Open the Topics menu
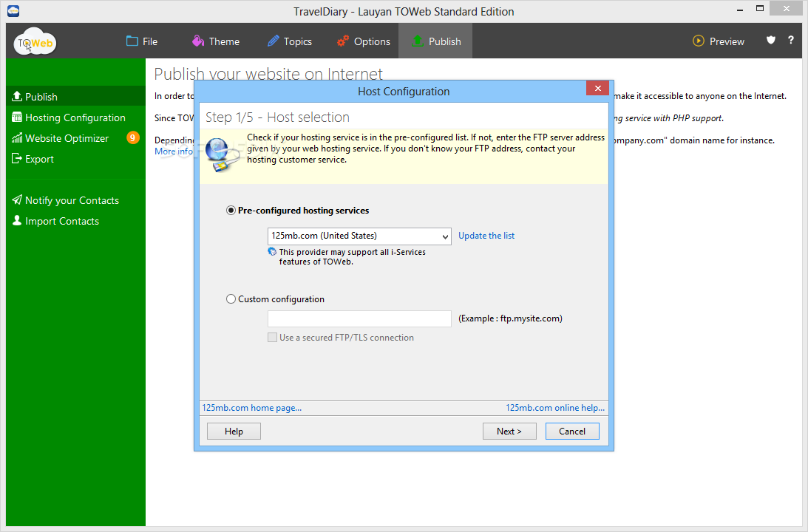Viewport: 808px width, 532px height. 290,41
